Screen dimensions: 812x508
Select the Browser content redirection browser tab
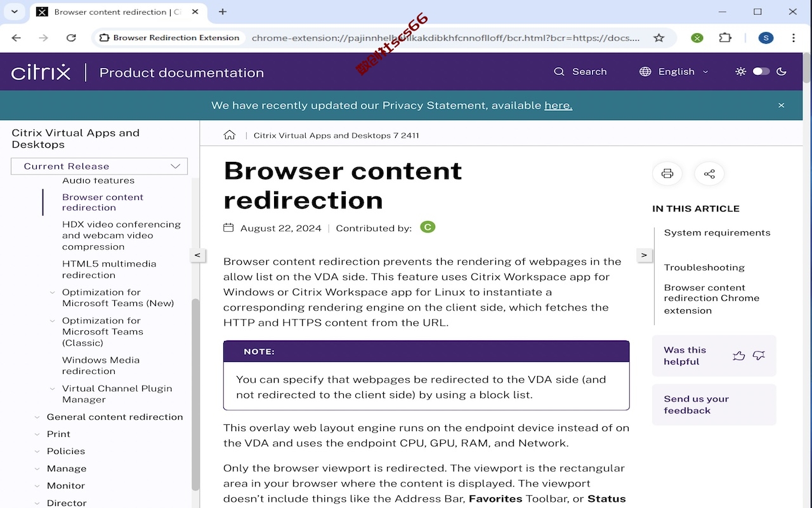pyautogui.click(x=117, y=11)
